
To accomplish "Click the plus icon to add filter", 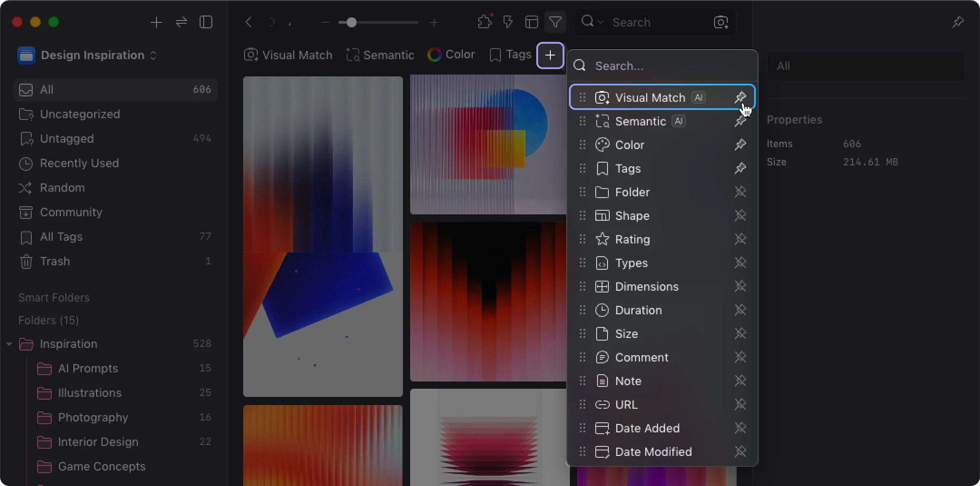I will point(550,55).
